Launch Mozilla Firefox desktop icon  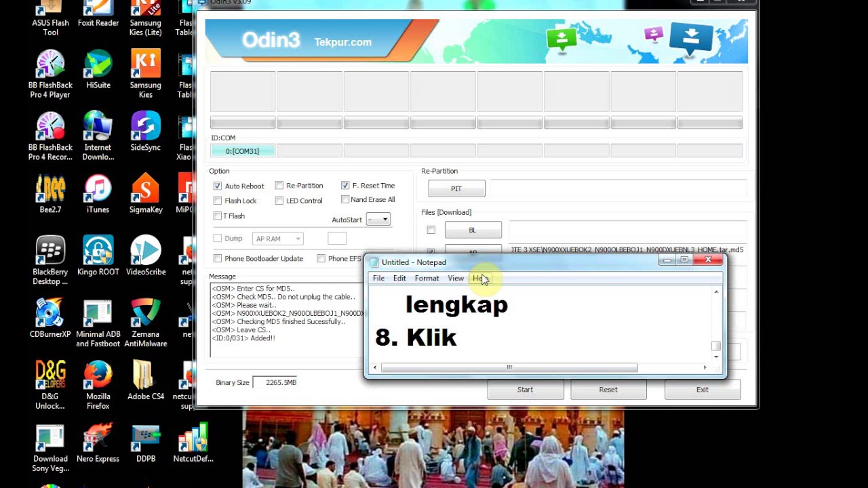[98, 386]
